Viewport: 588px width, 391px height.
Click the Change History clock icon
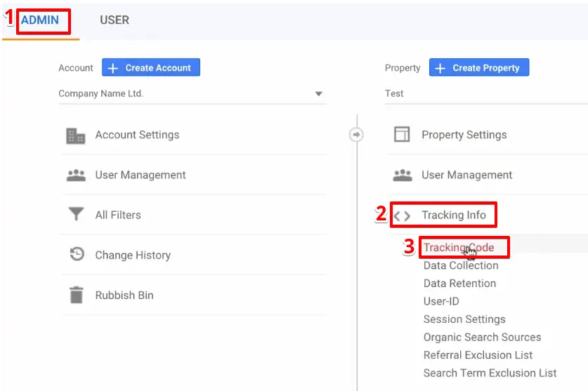pyautogui.click(x=77, y=254)
